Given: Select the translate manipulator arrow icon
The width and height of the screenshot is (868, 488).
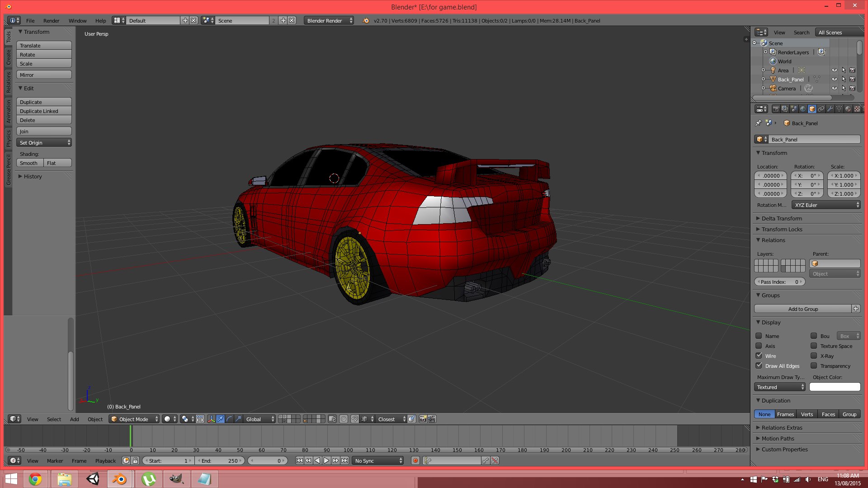Looking at the screenshot, I should 220,419.
